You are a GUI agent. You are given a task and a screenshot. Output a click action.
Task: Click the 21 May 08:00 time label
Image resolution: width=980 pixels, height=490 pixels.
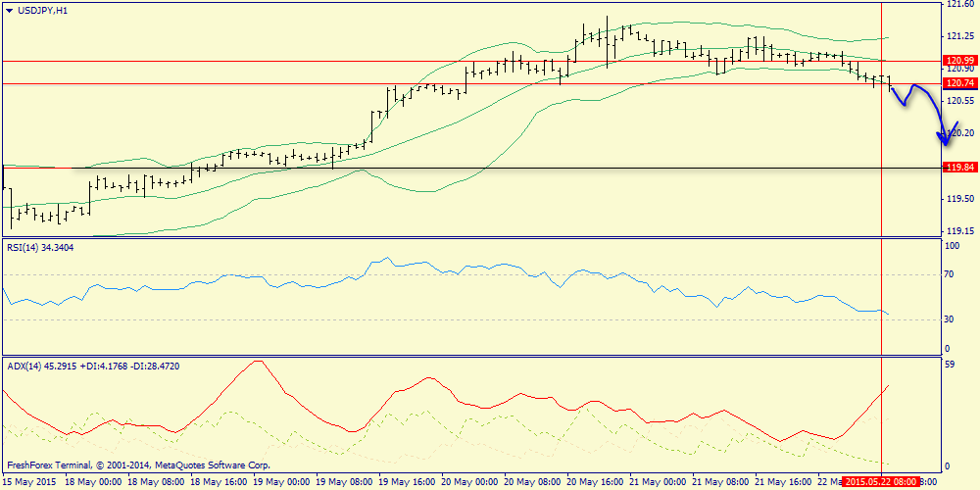point(719,482)
